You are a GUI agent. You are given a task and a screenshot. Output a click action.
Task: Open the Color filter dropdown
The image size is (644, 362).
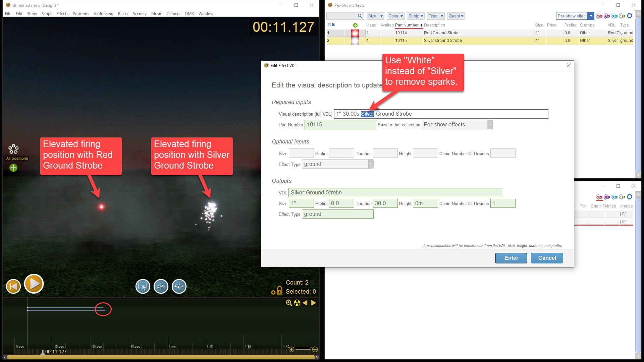pos(395,16)
